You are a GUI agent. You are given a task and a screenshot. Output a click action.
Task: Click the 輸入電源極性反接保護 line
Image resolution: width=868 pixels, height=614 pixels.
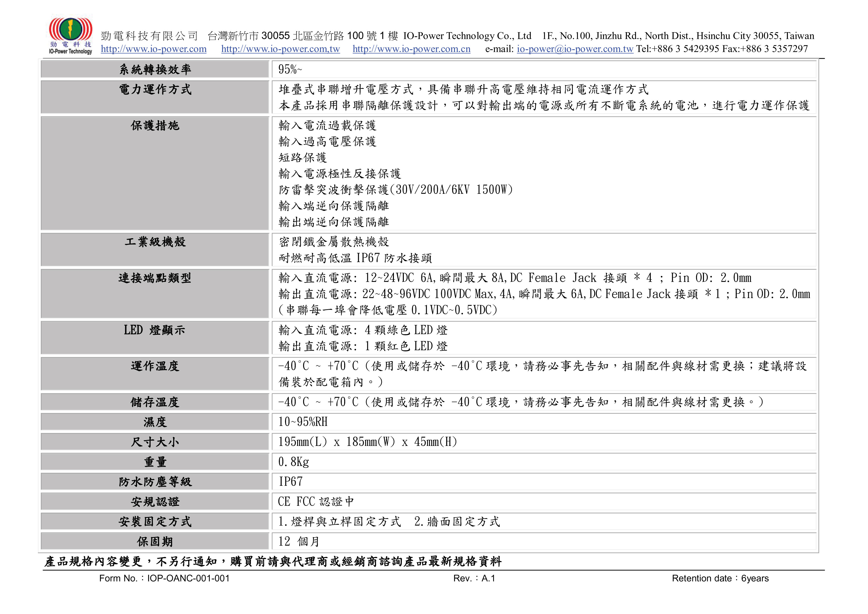coord(339,174)
